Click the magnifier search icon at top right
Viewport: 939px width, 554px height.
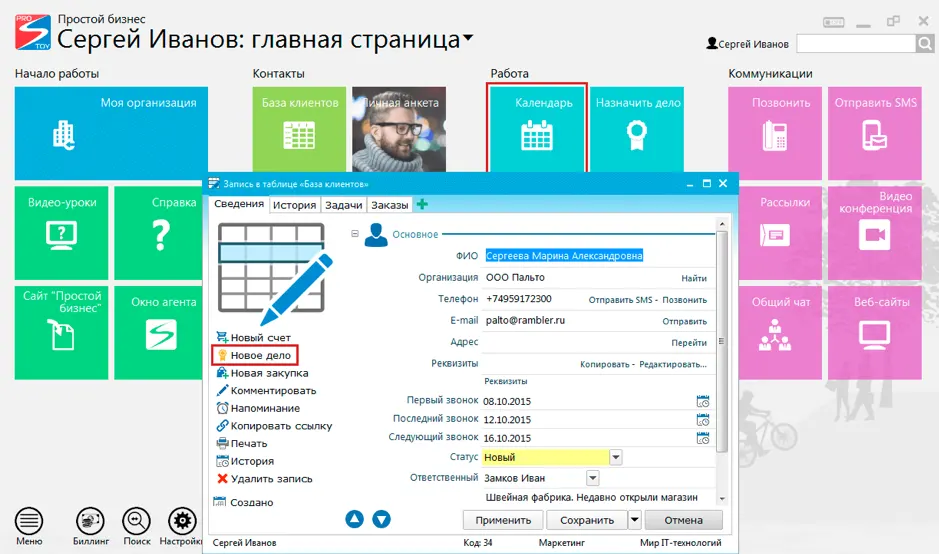pyautogui.click(x=925, y=44)
